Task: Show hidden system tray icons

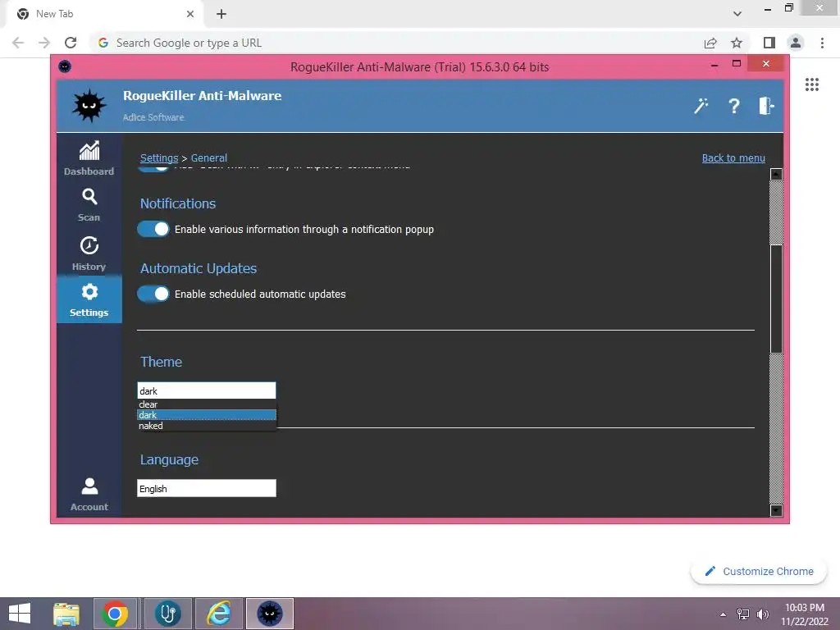Action: 724,614
